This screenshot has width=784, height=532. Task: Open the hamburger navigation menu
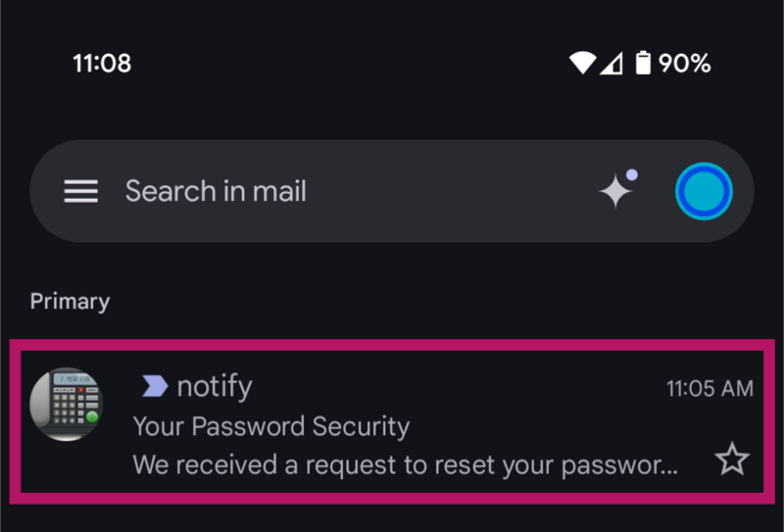80,191
